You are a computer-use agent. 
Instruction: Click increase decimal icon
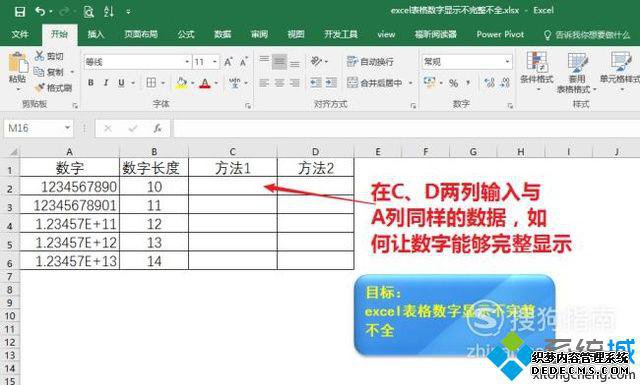coord(489,83)
